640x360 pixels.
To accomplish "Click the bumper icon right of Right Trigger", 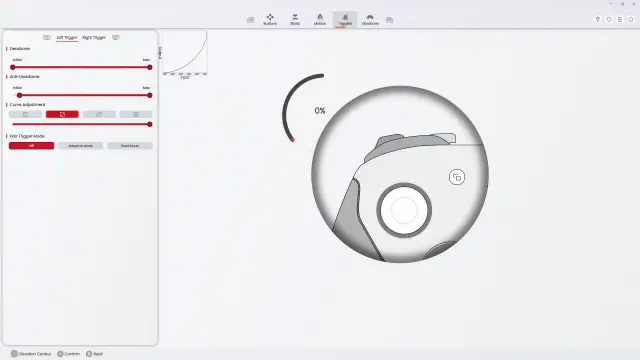I will click(116, 38).
